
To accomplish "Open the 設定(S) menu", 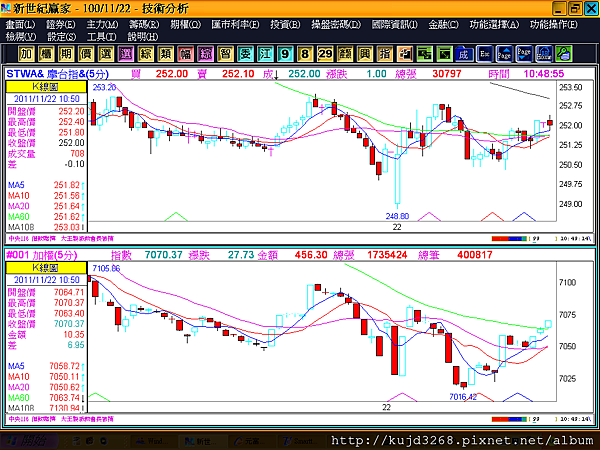I will [x=62, y=37].
